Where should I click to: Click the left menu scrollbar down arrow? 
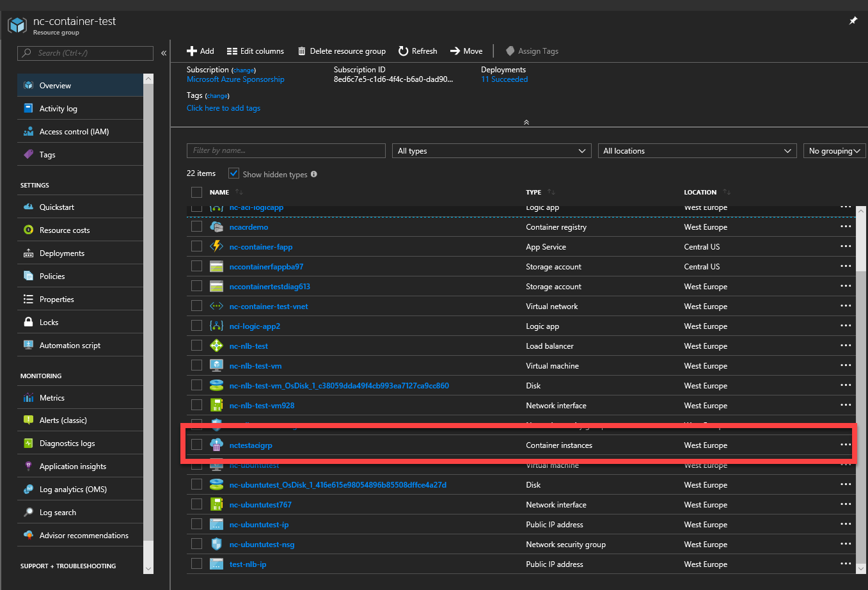148,569
